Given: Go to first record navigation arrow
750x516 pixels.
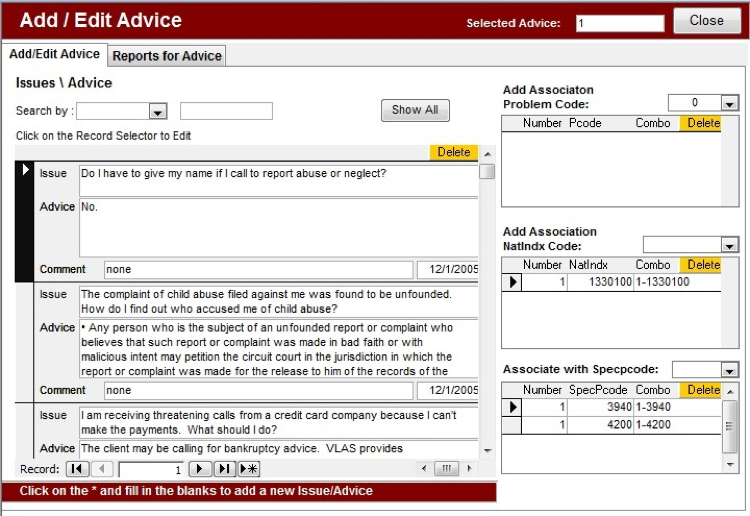Looking at the screenshot, I should [x=77, y=469].
